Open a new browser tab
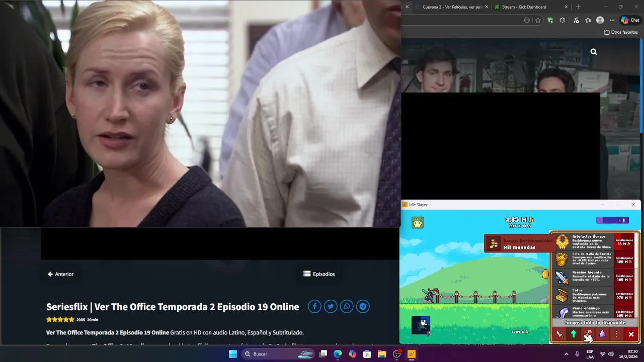The height and width of the screenshot is (362, 644). coord(578,7)
